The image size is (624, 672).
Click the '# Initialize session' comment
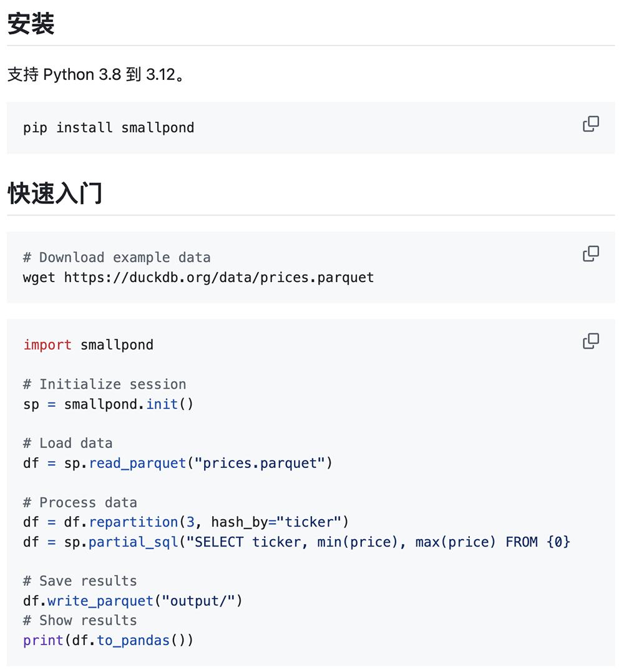105,384
